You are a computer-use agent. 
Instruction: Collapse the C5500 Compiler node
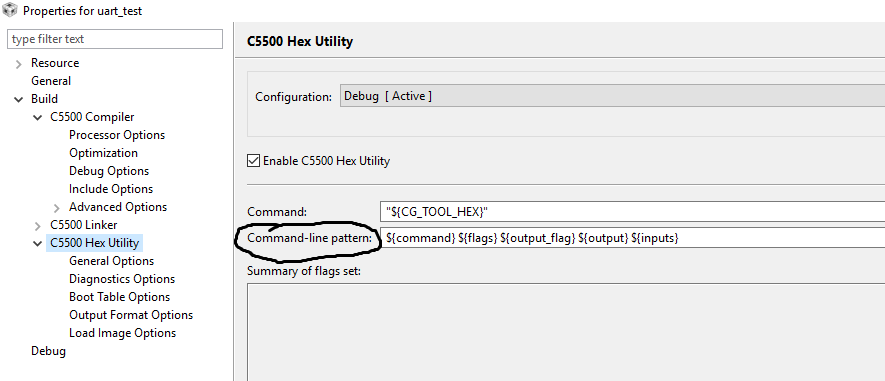click(x=38, y=117)
